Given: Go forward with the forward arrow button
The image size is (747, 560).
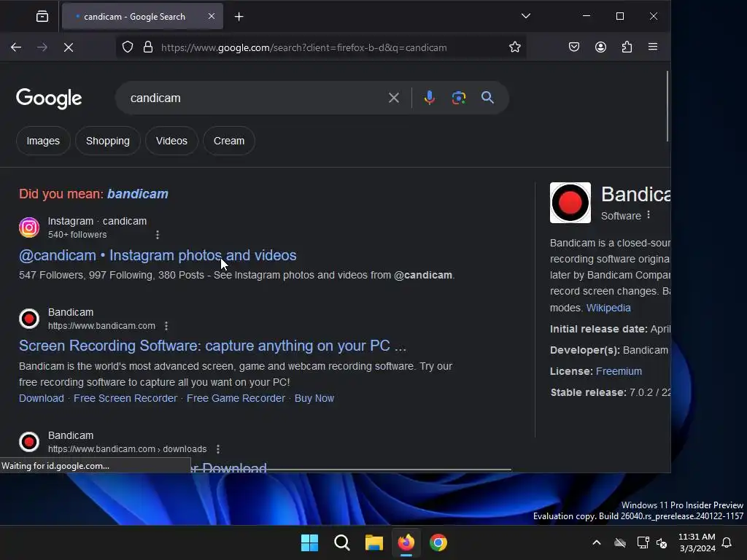Looking at the screenshot, I should [42, 47].
